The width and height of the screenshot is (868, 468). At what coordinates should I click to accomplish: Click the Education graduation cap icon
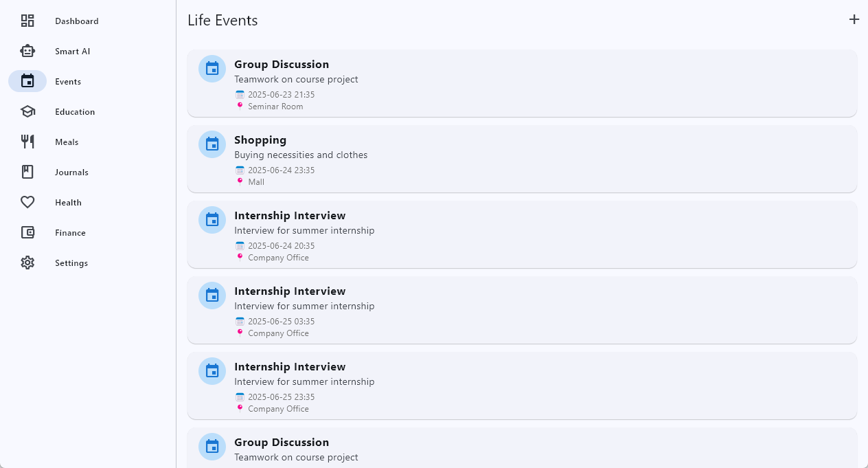[27, 111]
